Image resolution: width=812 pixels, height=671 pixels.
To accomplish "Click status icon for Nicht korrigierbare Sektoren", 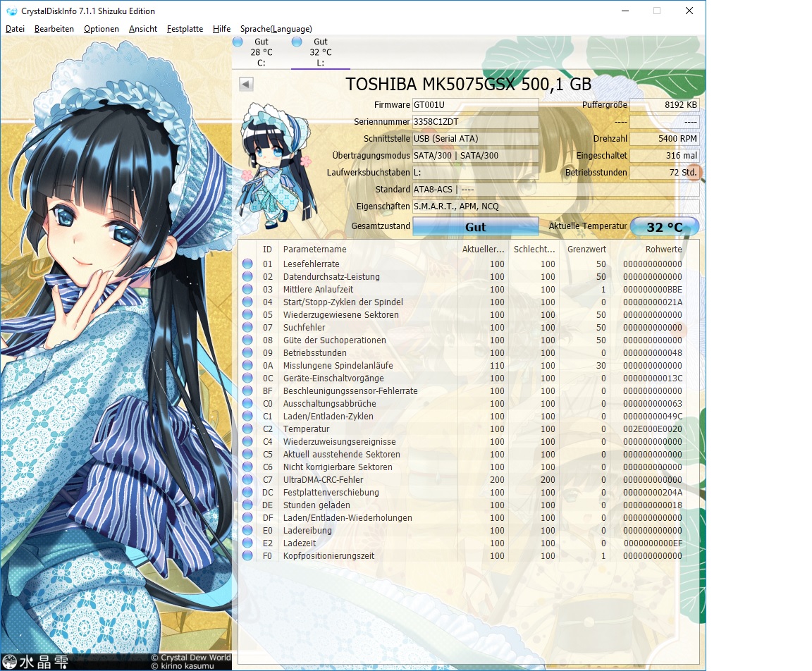I will (247, 467).
